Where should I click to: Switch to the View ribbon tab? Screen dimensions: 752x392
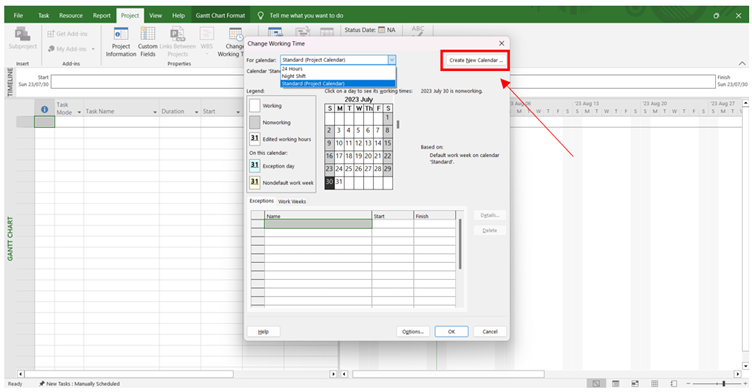(155, 15)
